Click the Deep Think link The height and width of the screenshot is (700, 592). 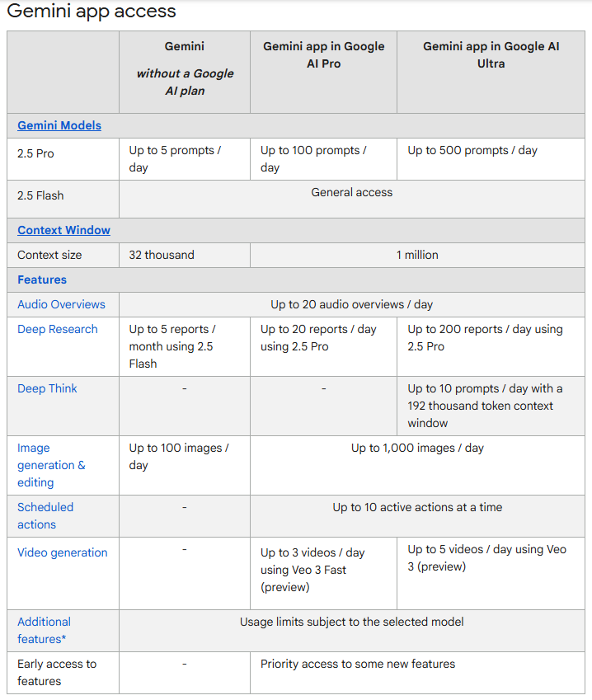tap(47, 388)
